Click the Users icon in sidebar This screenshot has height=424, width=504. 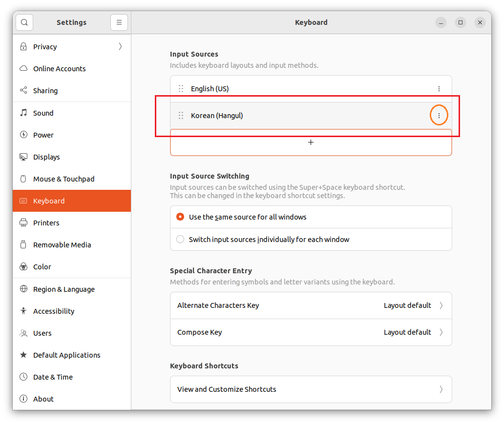tap(23, 333)
